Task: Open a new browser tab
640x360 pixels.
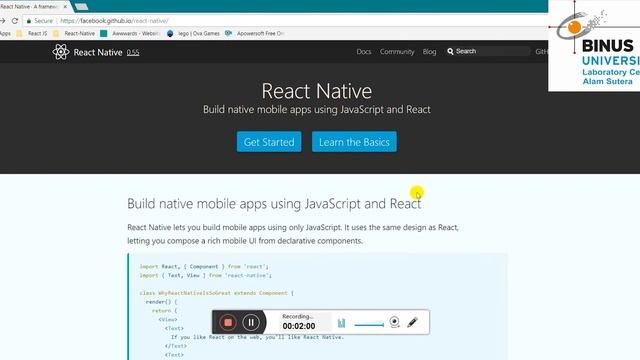Action: pos(82,7)
